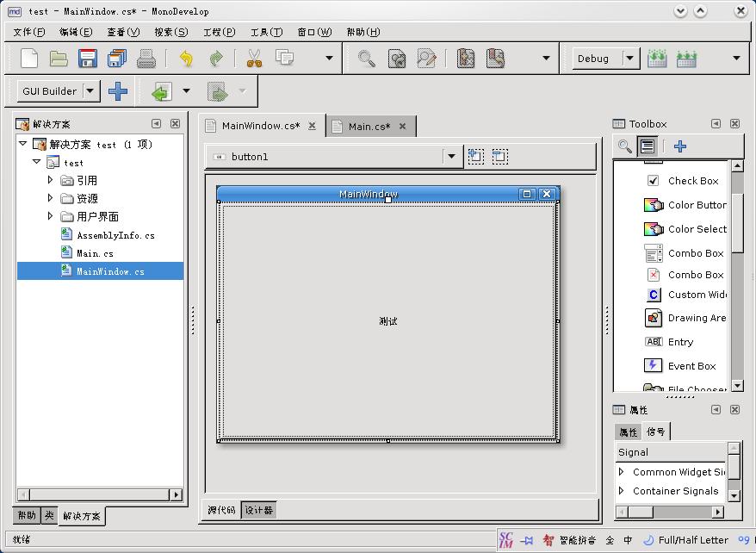Screen dimensions: 756x553
Task: Switch to the Main.cs* tab
Action: [369, 127]
